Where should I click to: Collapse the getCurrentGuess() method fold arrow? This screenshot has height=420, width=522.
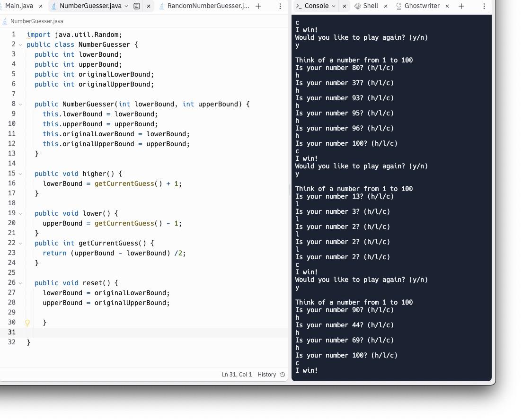[20, 243]
